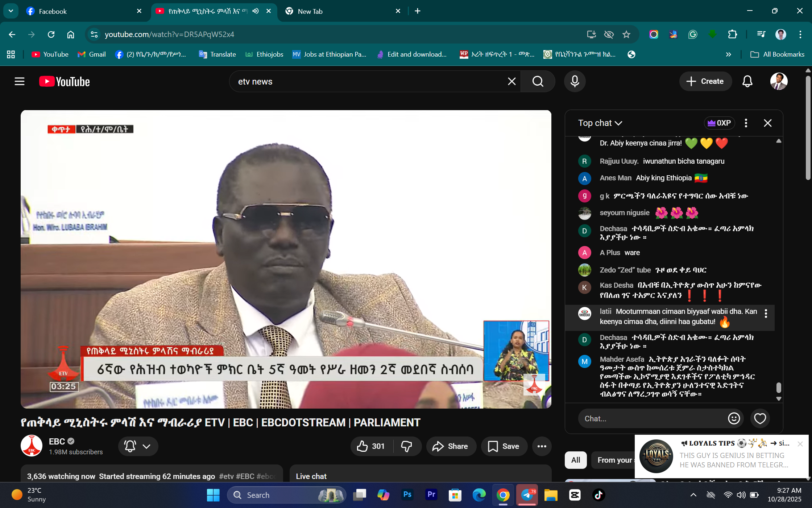812x508 pixels.
Task: Clear the 'etv news' search text
Action: click(x=511, y=81)
